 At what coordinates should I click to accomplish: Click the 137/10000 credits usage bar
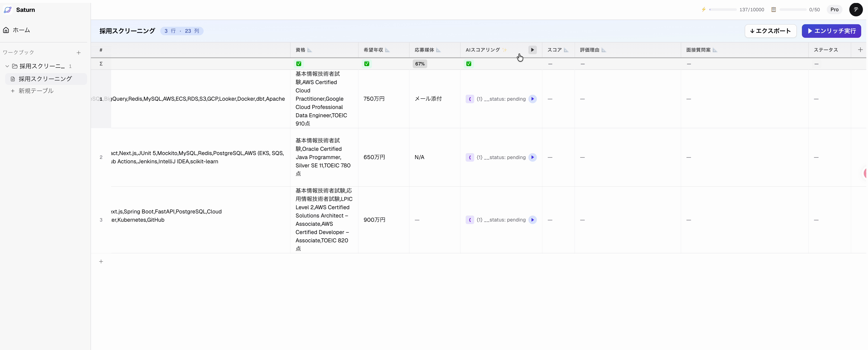point(723,10)
